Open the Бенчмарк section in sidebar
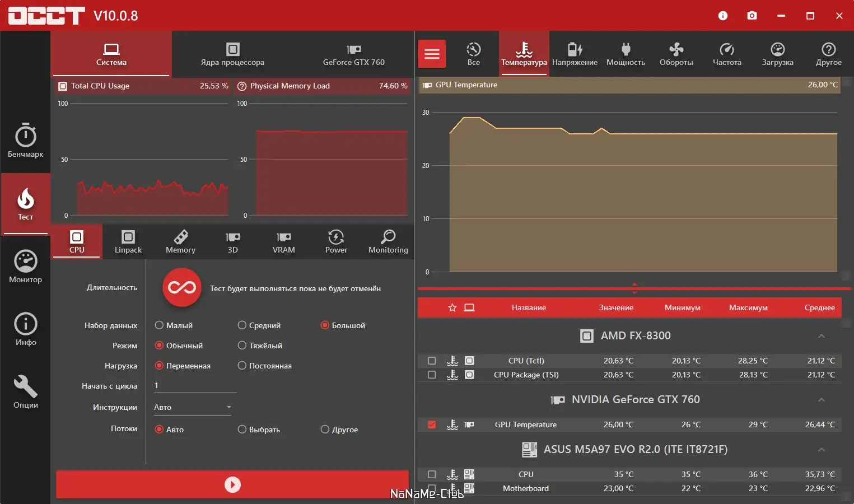 click(25, 141)
